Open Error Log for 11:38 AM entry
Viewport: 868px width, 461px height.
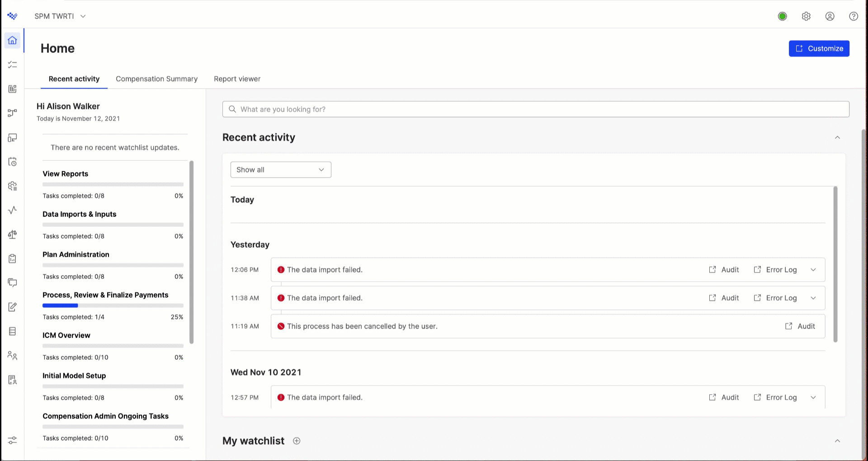pos(775,298)
